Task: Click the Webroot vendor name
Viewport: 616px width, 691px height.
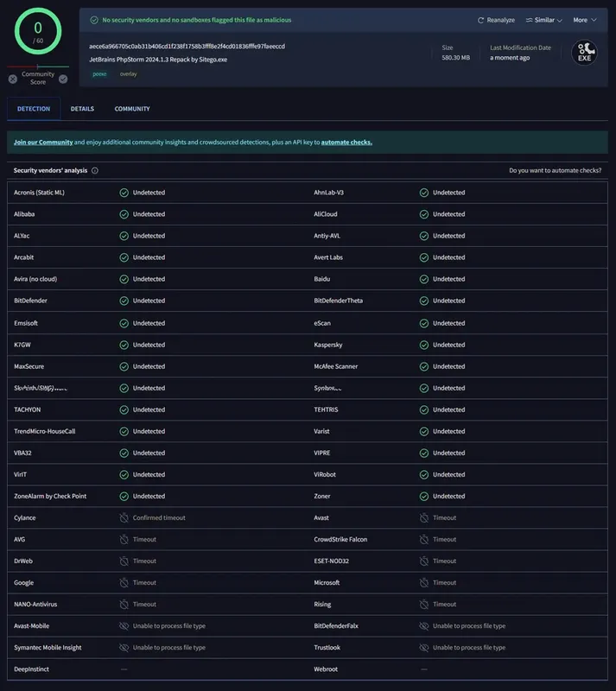Action: coord(326,669)
